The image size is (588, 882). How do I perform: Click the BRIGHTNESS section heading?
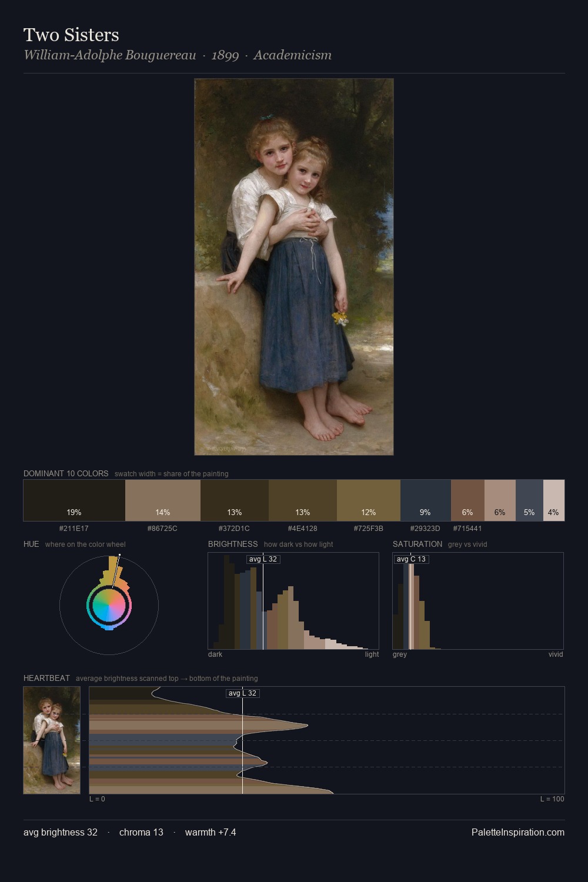[x=233, y=544]
